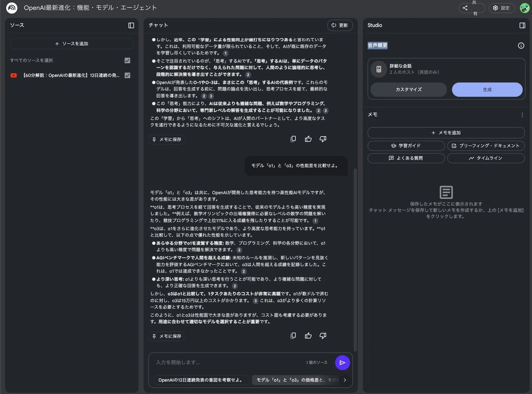Viewport: 532px width, 394px height.
Task: Send the chat message arrow button
Action: point(342,362)
